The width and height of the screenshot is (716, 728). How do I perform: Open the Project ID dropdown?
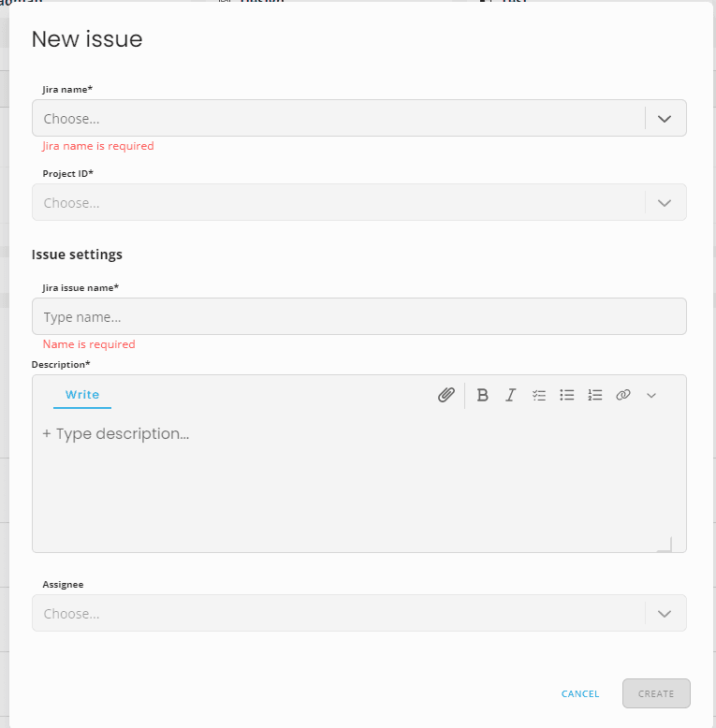[x=358, y=202]
